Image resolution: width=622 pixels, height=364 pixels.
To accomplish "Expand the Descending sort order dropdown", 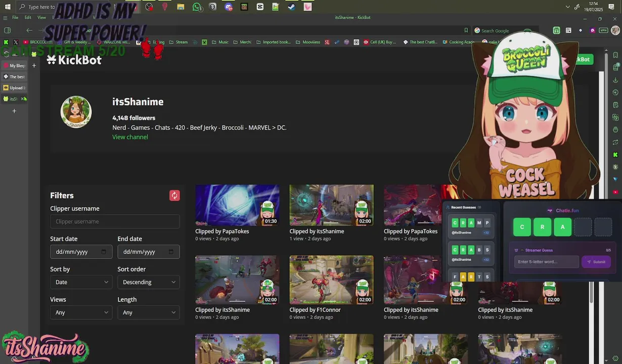I will [148, 282].
